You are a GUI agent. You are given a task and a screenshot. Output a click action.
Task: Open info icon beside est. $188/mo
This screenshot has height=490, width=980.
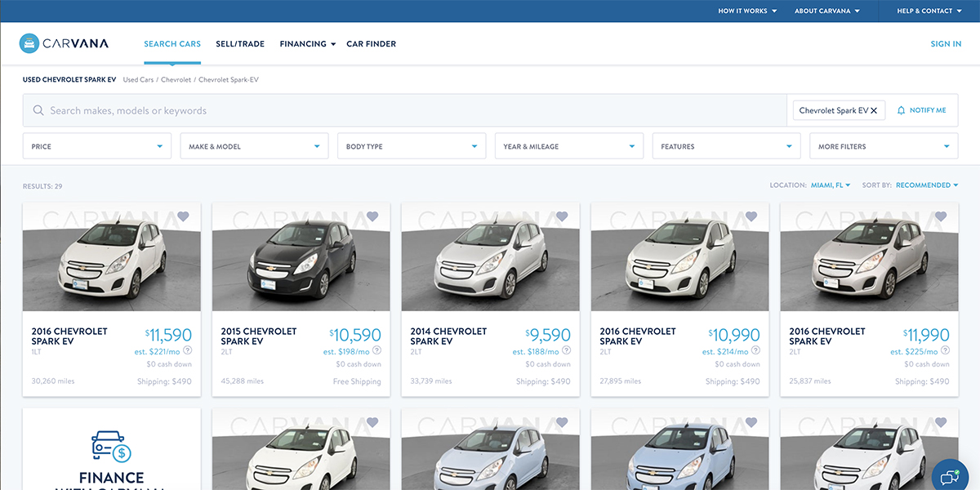[567, 351]
